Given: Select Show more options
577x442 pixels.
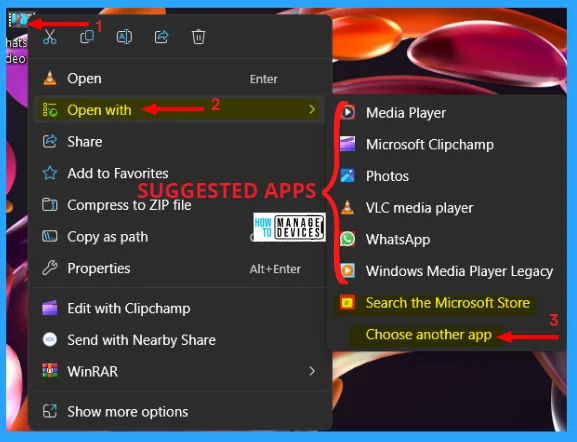Looking at the screenshot, I should 179,412.
